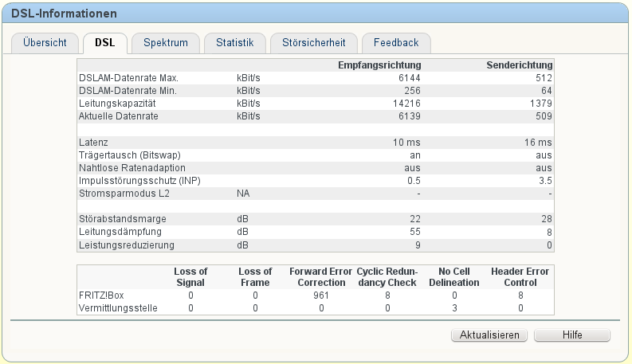Click the 509 current data rate value
The image size is (632, 364).
click(544, 116)
